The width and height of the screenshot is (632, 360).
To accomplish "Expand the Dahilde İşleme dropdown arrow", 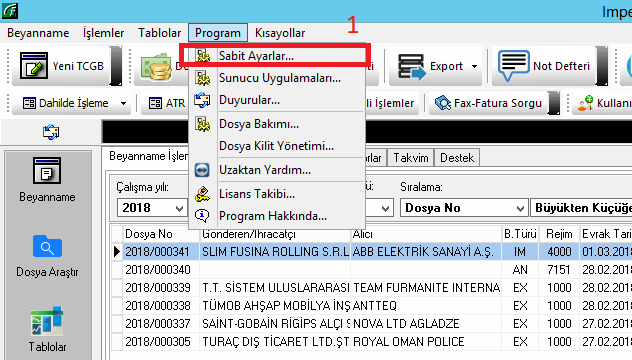I will (x=123, y=104).
